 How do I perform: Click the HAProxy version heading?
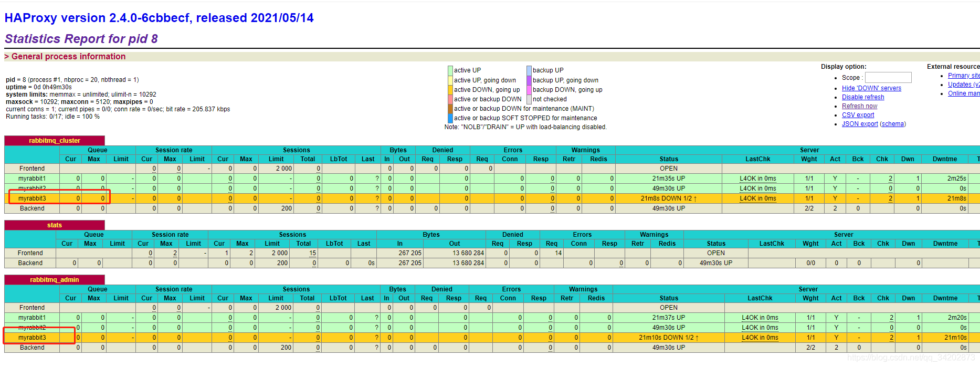pos(159,18)
